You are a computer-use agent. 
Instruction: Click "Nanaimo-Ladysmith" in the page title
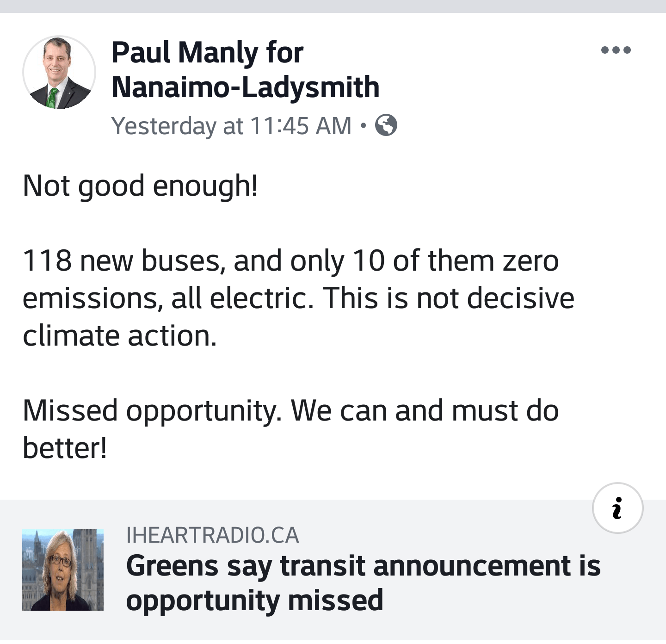[245, 87]
